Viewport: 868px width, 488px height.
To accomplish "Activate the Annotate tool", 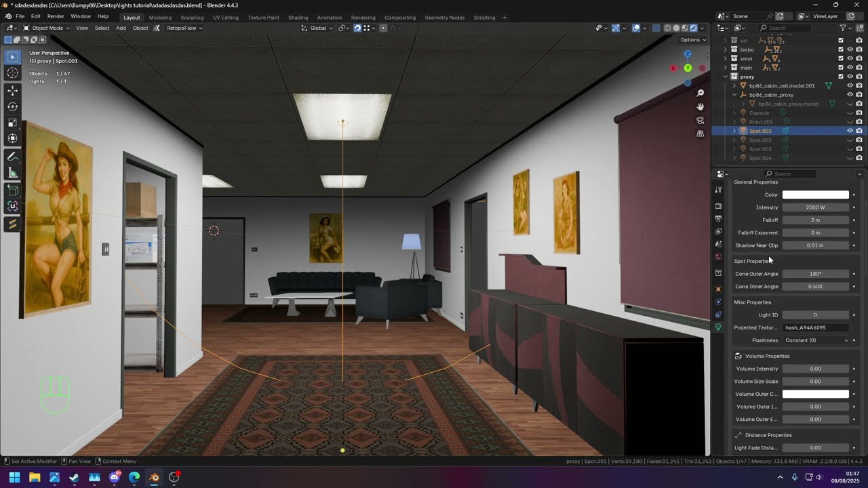I will pyautogui.click(x=12, y=157).
